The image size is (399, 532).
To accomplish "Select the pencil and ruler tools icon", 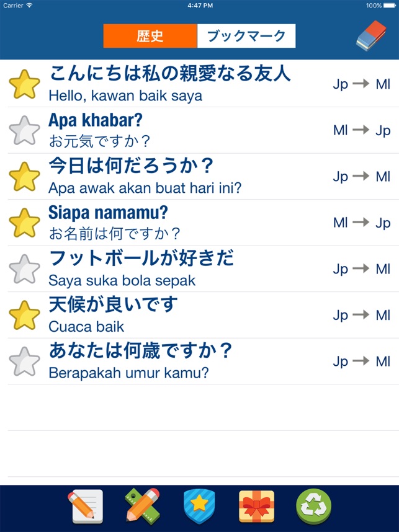I will pyautogui.click(x=143, y=507).
